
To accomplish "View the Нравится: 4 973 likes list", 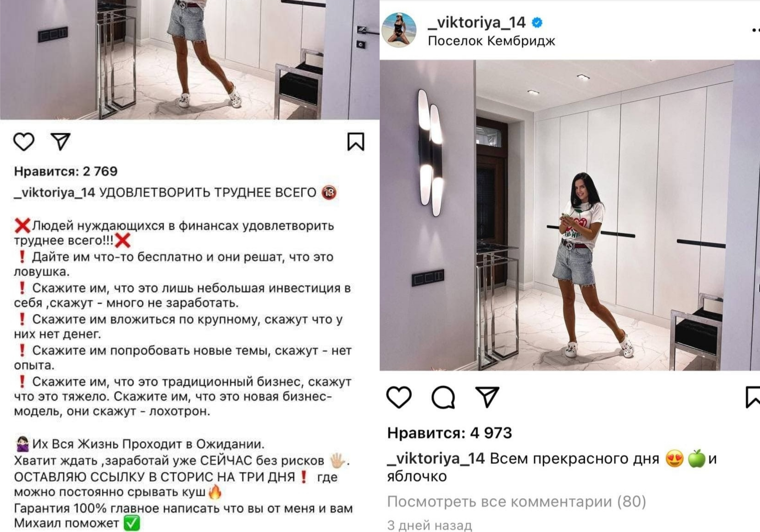I will click(x=449, y=433).
